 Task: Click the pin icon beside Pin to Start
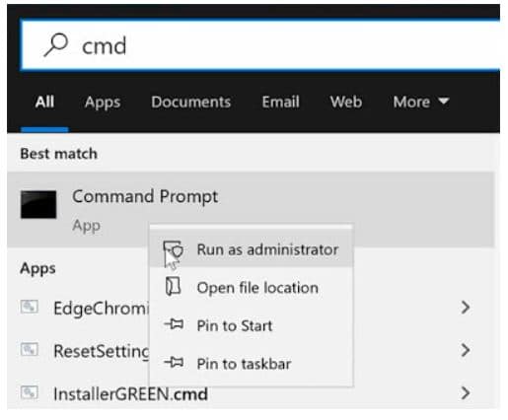174,324
